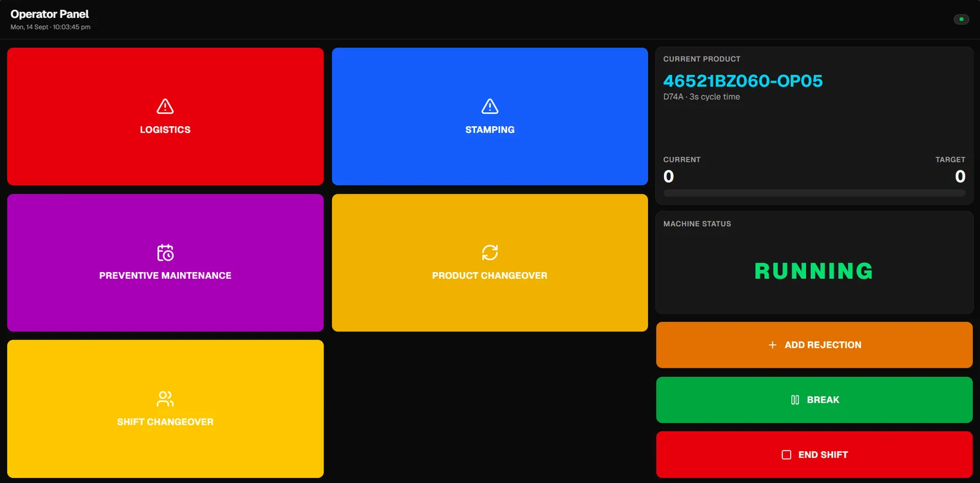The width and height of the screenshot is (980, 483).
Task: Click the Preventive Maintenance calendar-clock icon
Action: coord(165,253)
